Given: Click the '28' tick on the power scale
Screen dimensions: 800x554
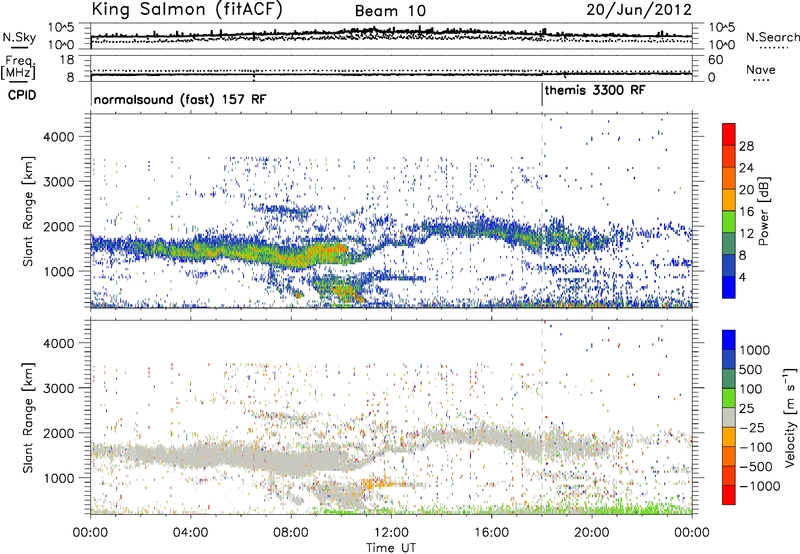Looking at the screenshot, I should pyautogui.click(x=746, y=146).
